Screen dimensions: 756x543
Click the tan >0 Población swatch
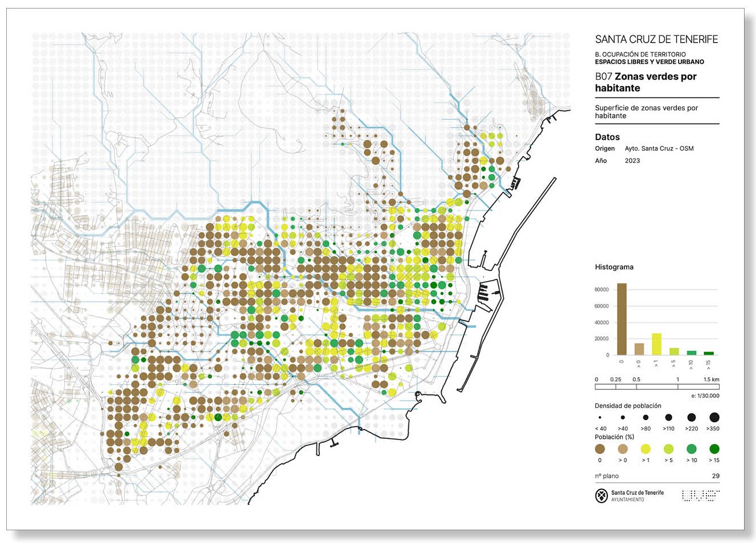[x=623, y=449]
